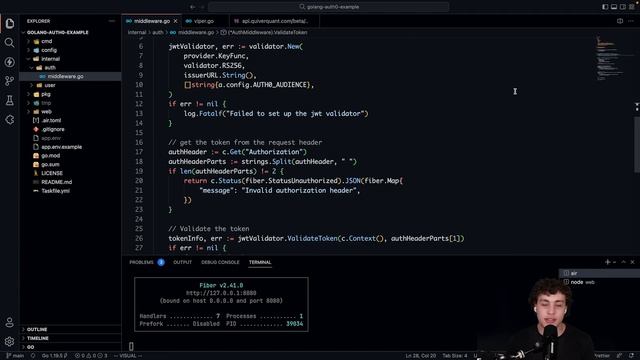The width and height of the screenshot is (640, 360).
Task: Click the errors and warnings status counter
Action: [x=91, y=356]
